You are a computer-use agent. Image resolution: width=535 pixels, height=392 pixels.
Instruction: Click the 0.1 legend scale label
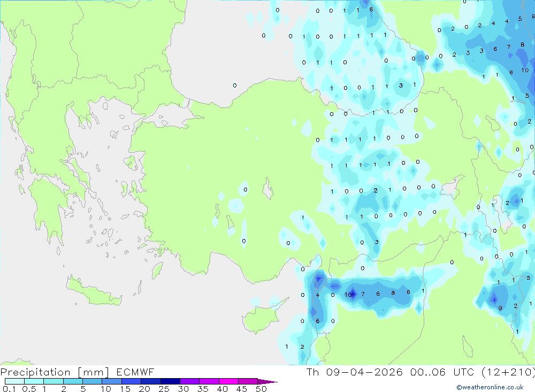tap(9, 389)
